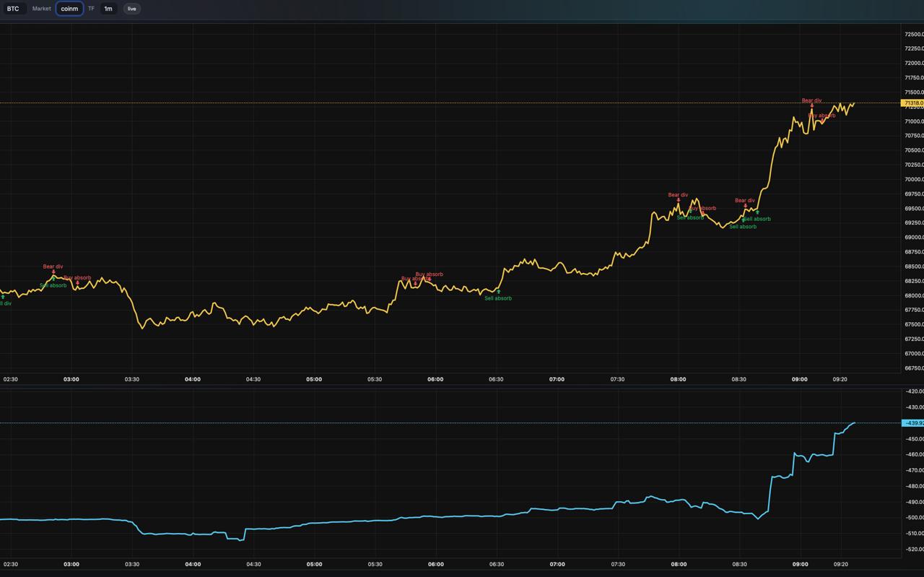This screenshot has width=924, height=577.
Task: Click the green arrow at the chart's left edge
Action: [3, 297]
